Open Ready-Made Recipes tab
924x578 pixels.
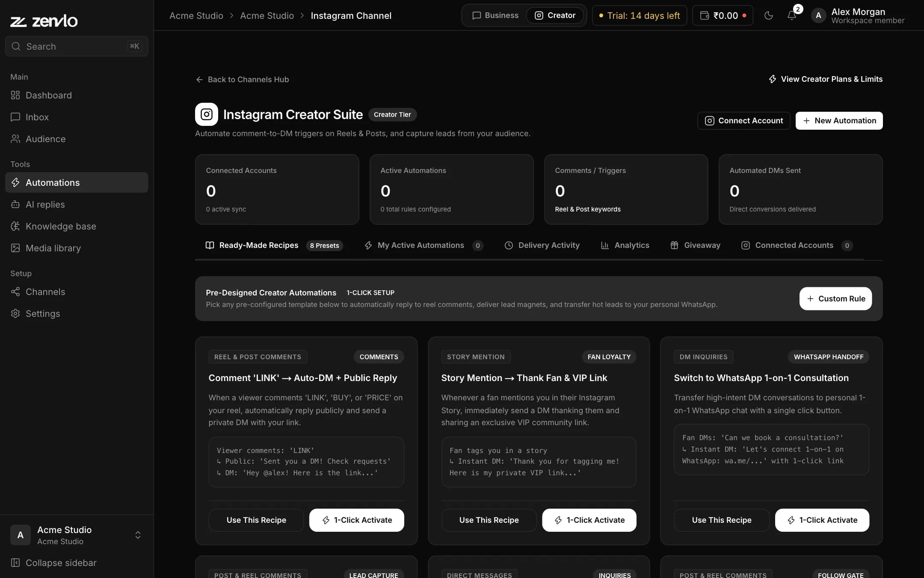pos(274,245)
